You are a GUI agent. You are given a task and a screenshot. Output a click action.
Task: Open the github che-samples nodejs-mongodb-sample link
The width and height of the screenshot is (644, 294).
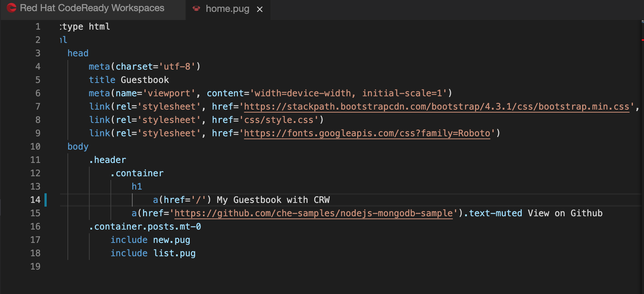(313, 213)
